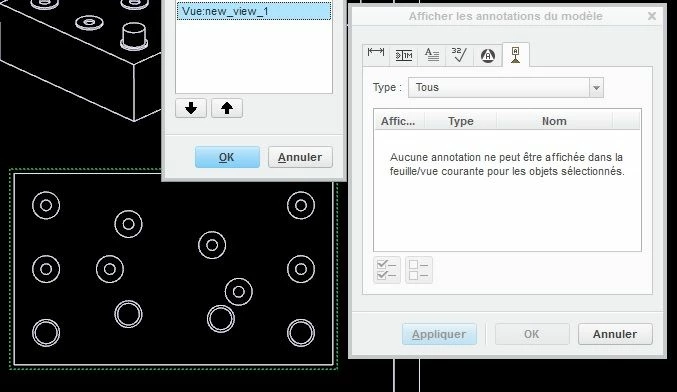Sort by the Nom column header
The width and height of the screenshot is (677, 392).
pyautogui.click(x=554, y=121)
